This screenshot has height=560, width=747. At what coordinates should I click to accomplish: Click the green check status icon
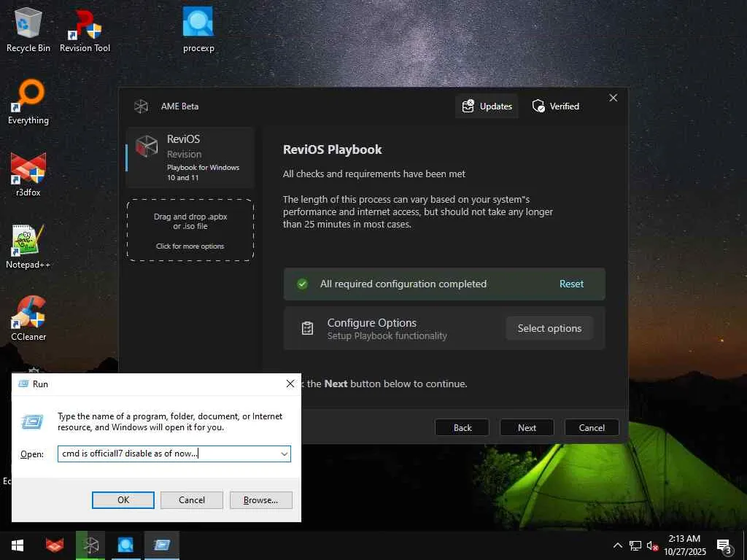pyautogui.click(x=302, y=284)
